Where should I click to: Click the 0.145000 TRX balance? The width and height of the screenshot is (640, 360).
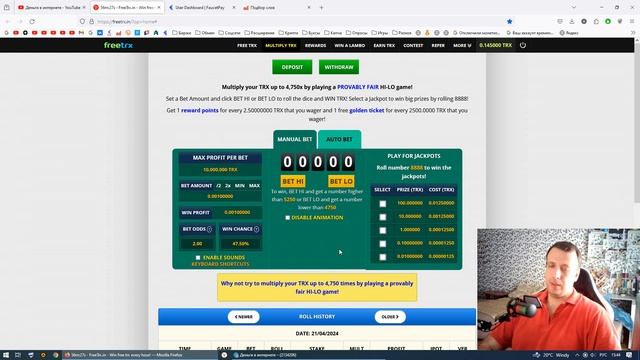tap(495, 45)
